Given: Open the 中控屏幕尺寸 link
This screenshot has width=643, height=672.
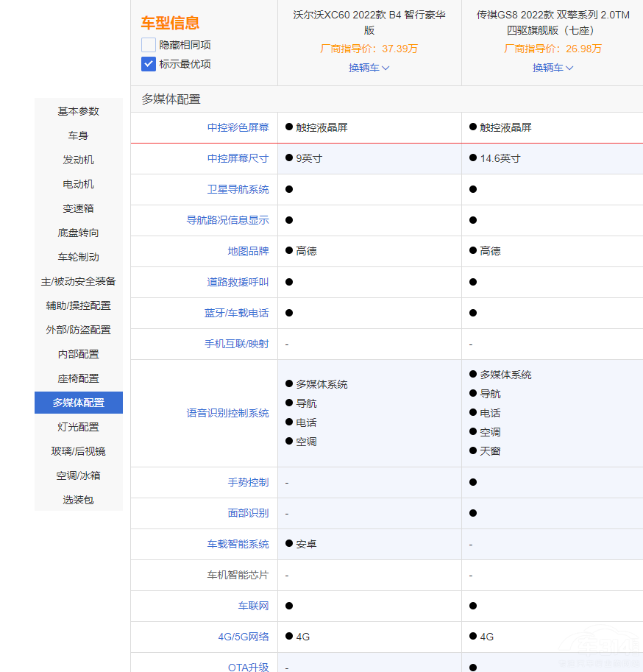Looking at the screenshot, I should (238, 158).
